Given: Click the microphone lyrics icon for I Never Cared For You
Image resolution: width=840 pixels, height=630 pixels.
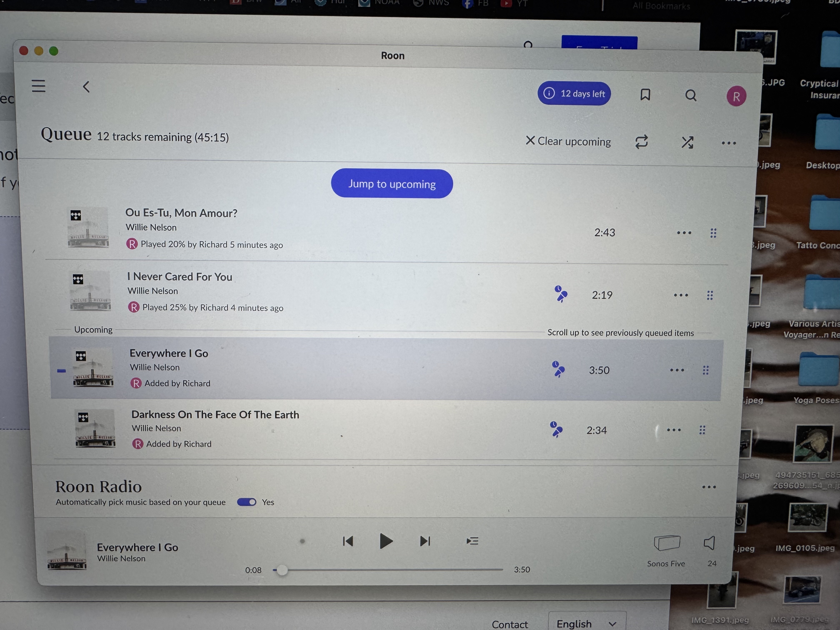Looking at the screenshot, I should tap(560, 294).
